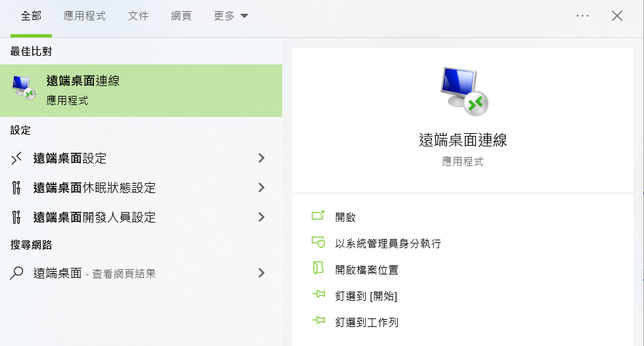Choose 開啟 to launch the app
Screen dimensions: 644x346
(345, 217)
